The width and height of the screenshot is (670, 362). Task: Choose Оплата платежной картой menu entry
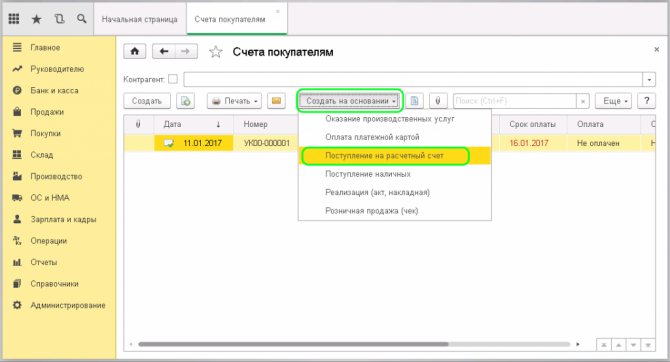tap(394, 137)
